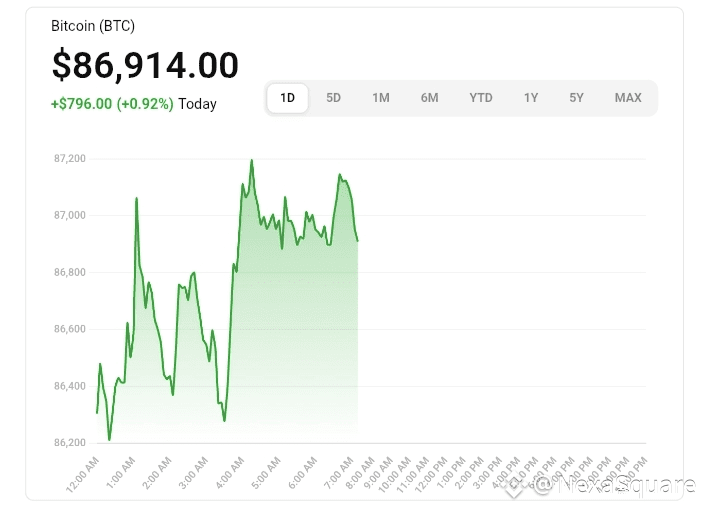Click the NexaSquare watermark logo icon
704x510 pixels.
click(516, 487)
